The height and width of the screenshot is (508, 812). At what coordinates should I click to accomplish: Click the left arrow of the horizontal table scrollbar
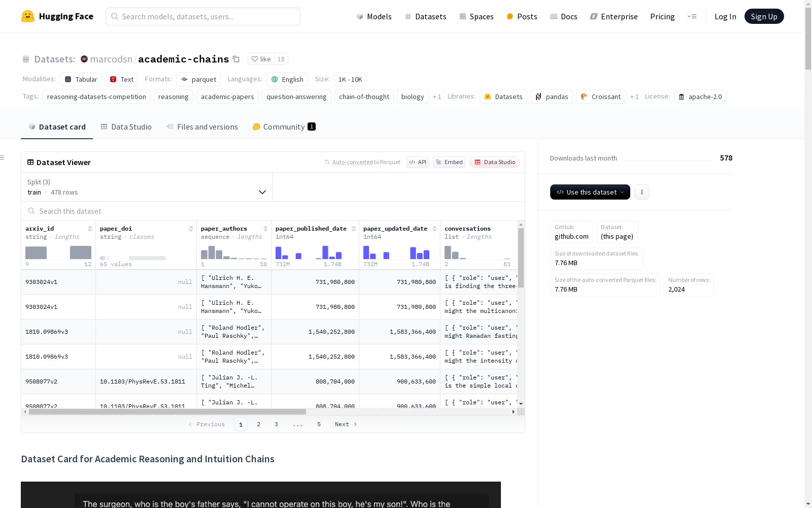[x=25, y=411]
